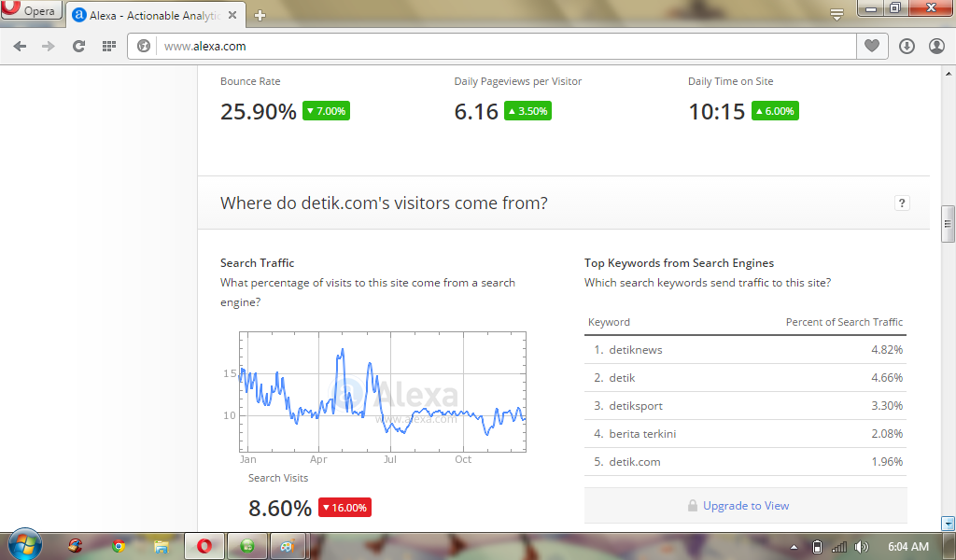Open the Speed Dial grid

click(x=109, y=47)
